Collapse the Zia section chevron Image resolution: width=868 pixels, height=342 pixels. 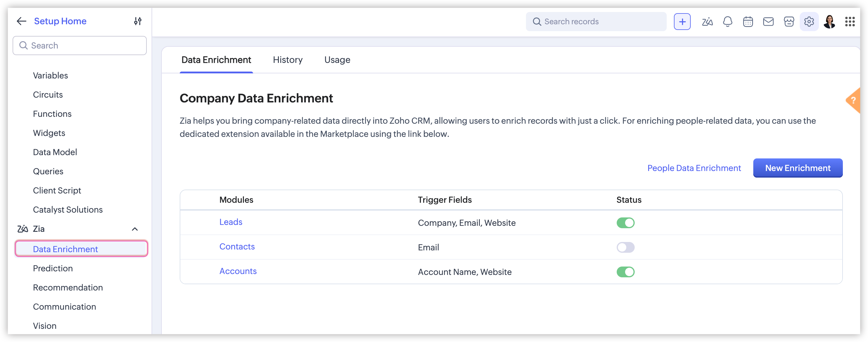[135, 229]
